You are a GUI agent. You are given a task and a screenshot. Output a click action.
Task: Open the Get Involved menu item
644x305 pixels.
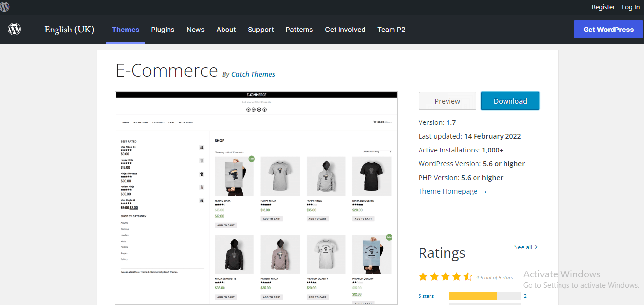click(x=345, y=30)
